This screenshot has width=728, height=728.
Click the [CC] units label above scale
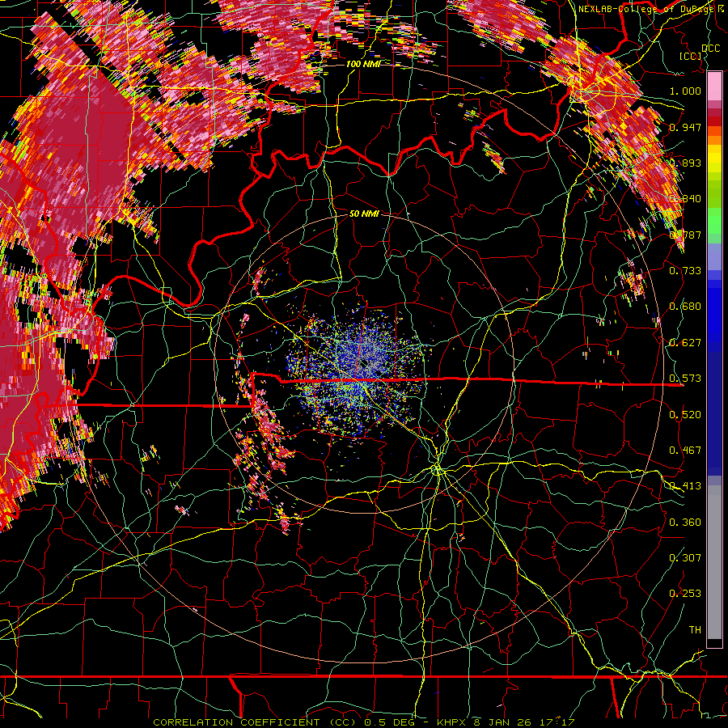click(691, 56)
